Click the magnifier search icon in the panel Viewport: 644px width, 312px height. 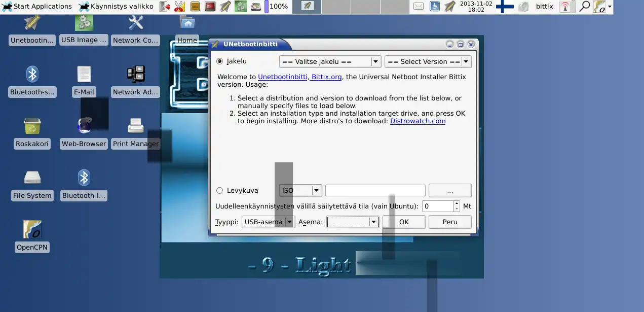click(584, 7)
